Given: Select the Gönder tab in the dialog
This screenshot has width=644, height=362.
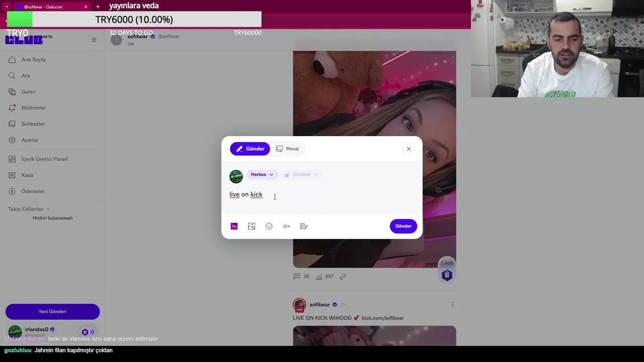Looking at the screenshot, I should tap(250, 149).
